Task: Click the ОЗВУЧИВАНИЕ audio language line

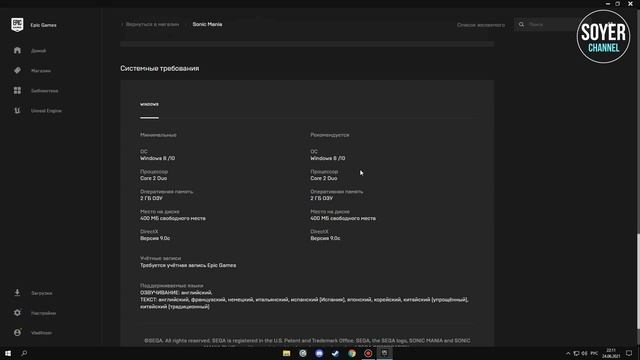Action: [x=176, y=293]
